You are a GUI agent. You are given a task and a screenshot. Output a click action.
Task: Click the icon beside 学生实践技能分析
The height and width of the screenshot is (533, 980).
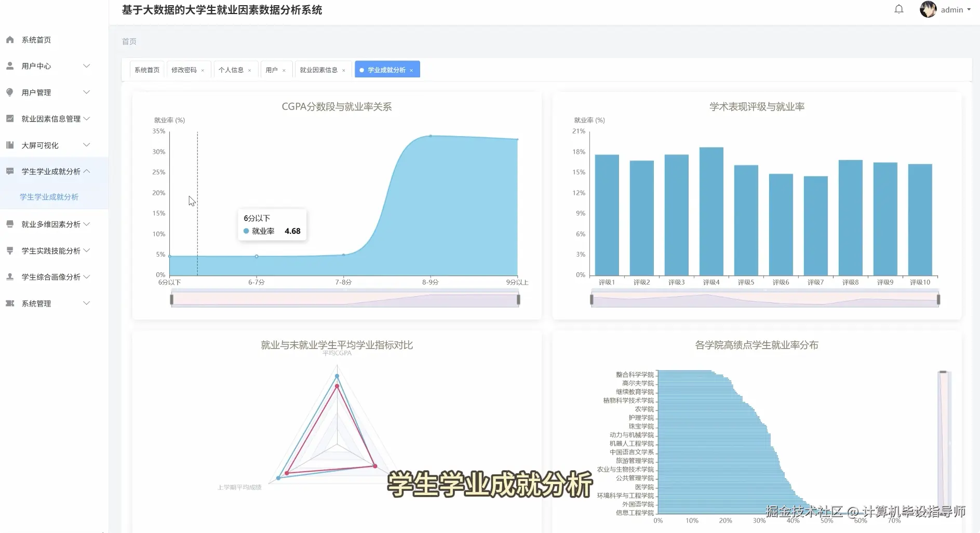10,250
